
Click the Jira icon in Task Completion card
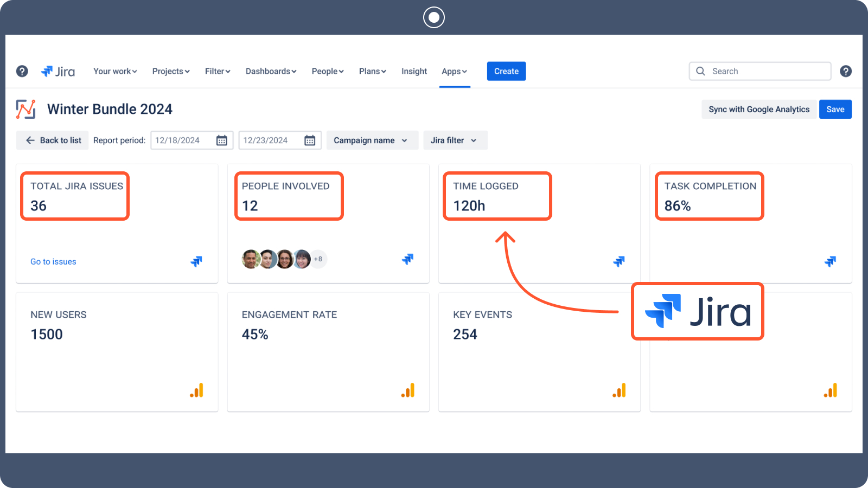(831, 261)
